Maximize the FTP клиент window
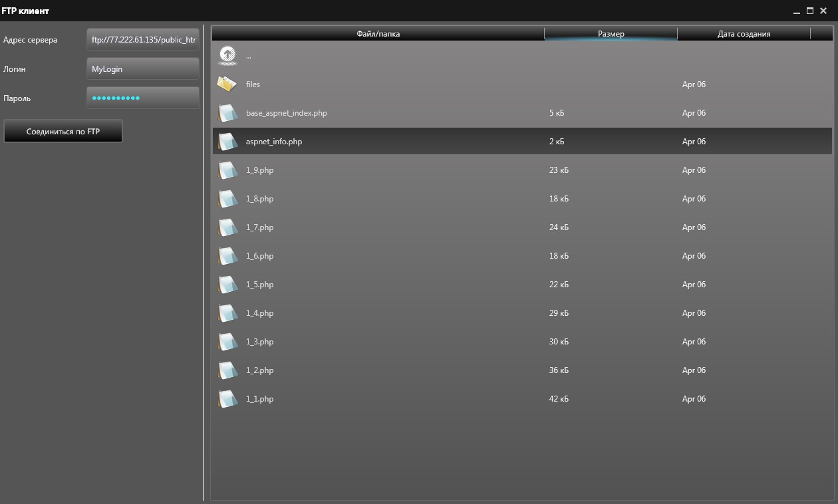Screen dimensions: 838x504 pos(810,11)
